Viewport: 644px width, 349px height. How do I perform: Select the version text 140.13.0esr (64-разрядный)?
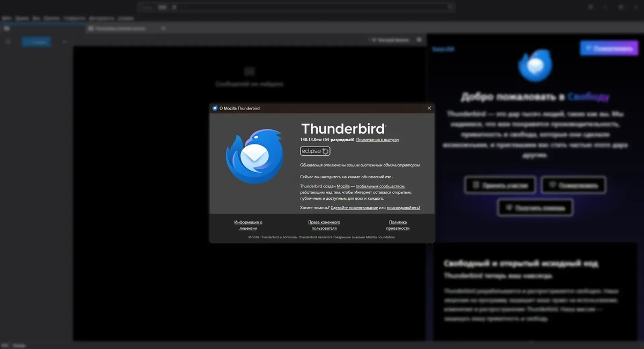click(x=327, y=140)
